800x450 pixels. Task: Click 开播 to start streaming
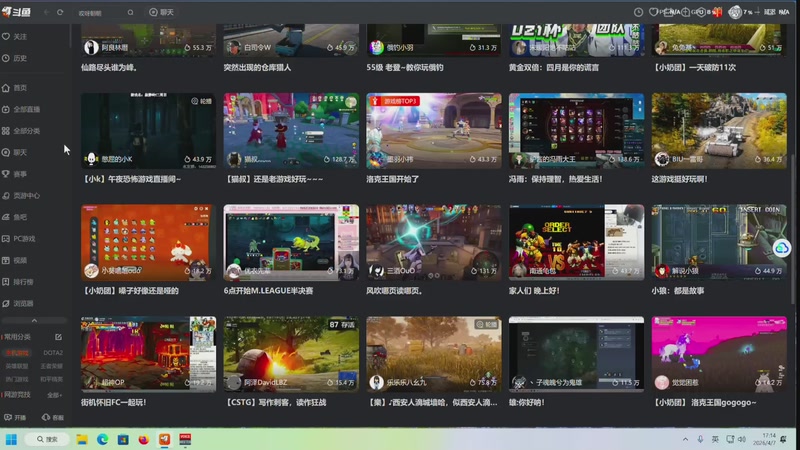point(15,417)
